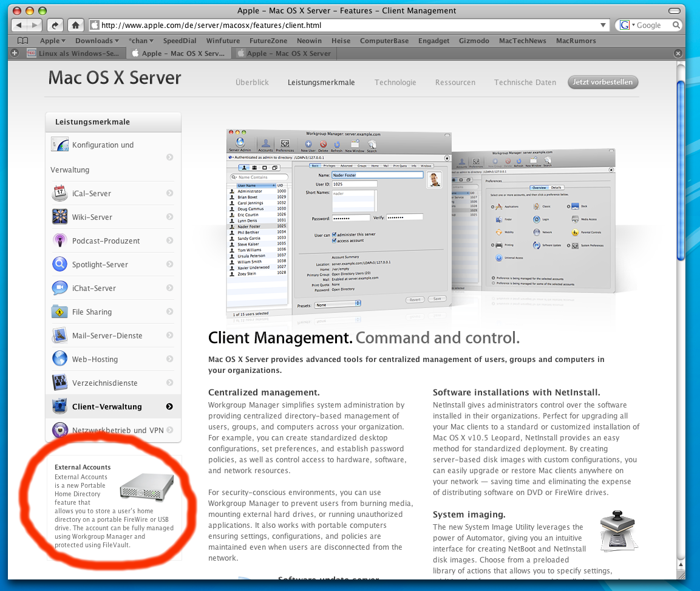Viewport: 700px width, 591px height.
Task: Open the Neowin bookmark
Action: [x=309, y=41]
